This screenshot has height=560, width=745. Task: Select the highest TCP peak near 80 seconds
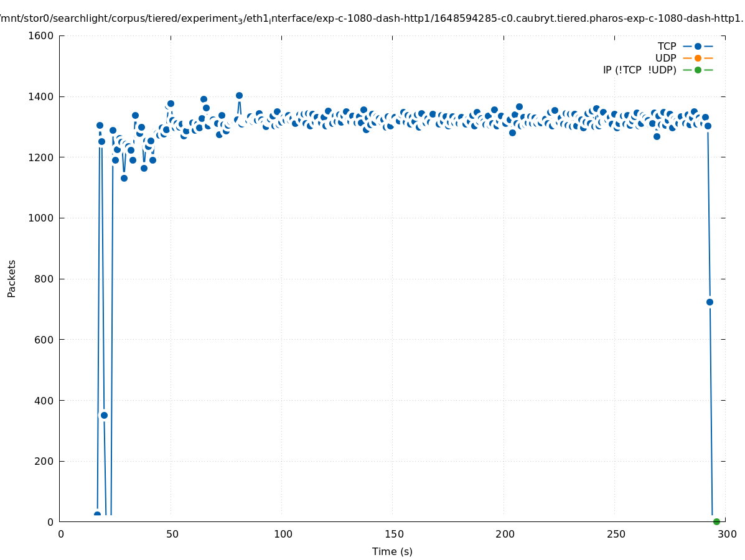239,95
